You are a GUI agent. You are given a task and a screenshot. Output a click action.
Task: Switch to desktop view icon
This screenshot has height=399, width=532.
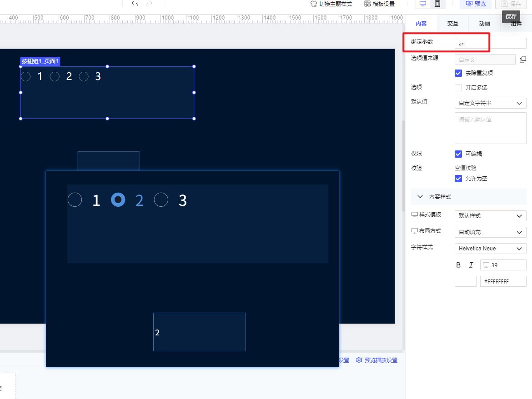tap(423, 4)
